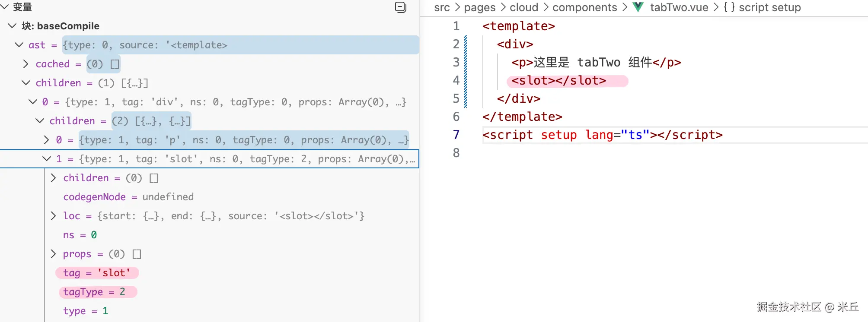Collapse the 变量 section header
The image size is (868, 322).
pyautogui.click(x=4, y=6)
